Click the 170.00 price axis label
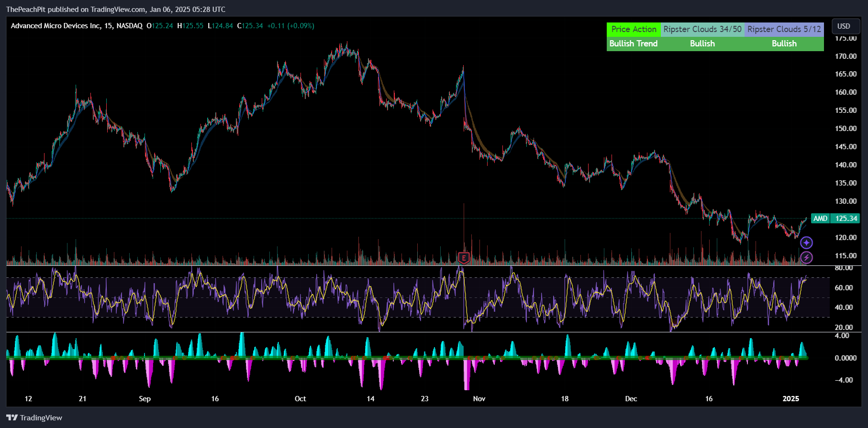Viewport: 868px width, 428px height. [x=846, y=56]
